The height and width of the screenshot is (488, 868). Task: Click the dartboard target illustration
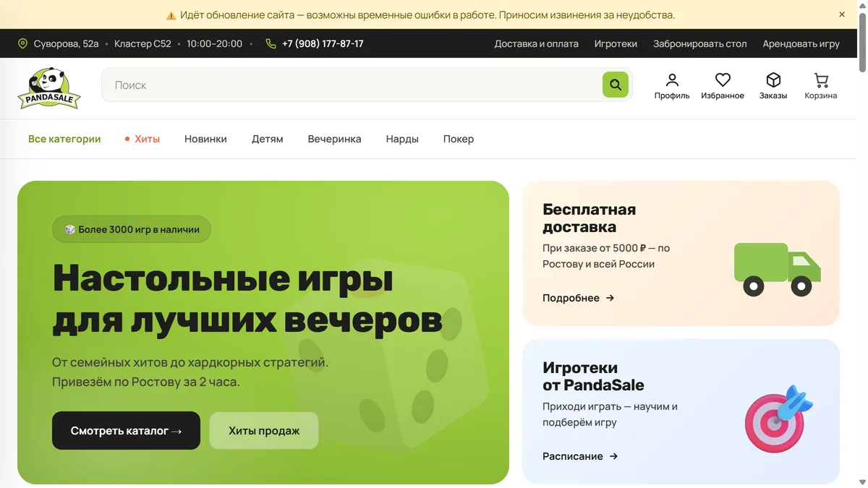click(x=779, y=419)
